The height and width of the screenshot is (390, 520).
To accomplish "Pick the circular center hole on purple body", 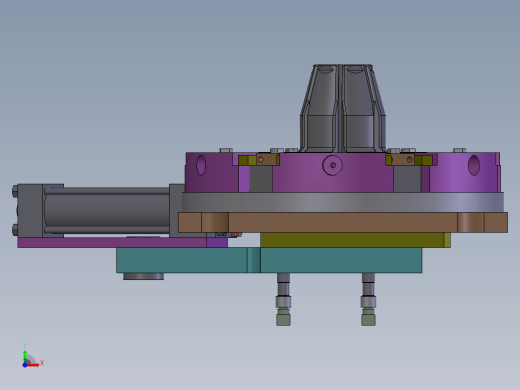I will [332, 165].
